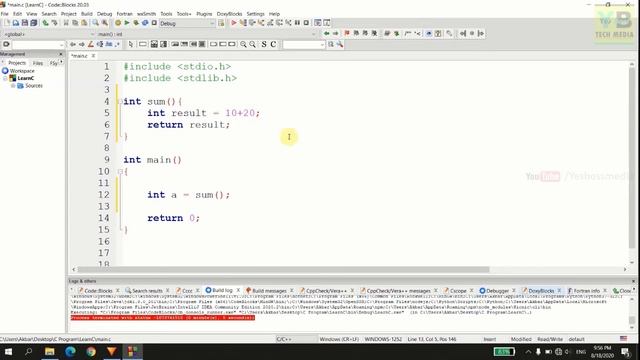
Task: Close the Management panel
Action: (61, 54)
